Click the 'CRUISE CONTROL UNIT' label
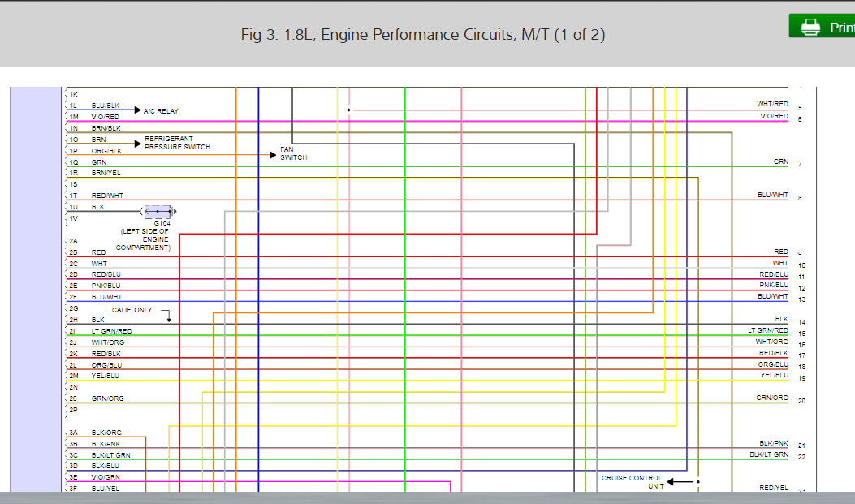Viewport: 855px width, 504px height. coord(632,481)
